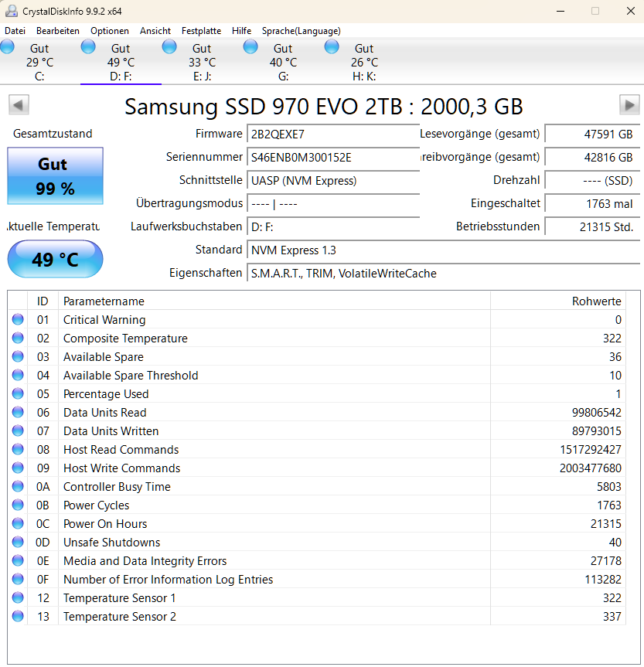Go to previous disk with left arrow
The width and height of the screenshot is (644, 667).
pyautogui.click(x=19, y=104)
